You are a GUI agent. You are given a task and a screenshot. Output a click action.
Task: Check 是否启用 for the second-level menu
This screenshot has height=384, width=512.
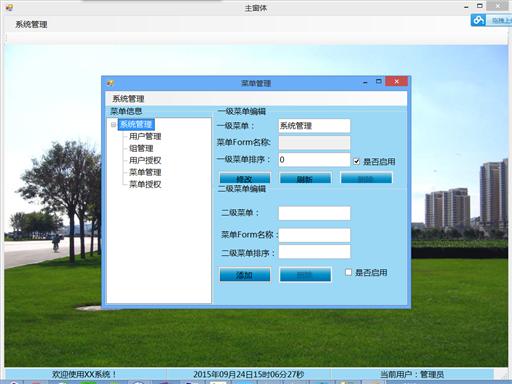click(348, 272)
